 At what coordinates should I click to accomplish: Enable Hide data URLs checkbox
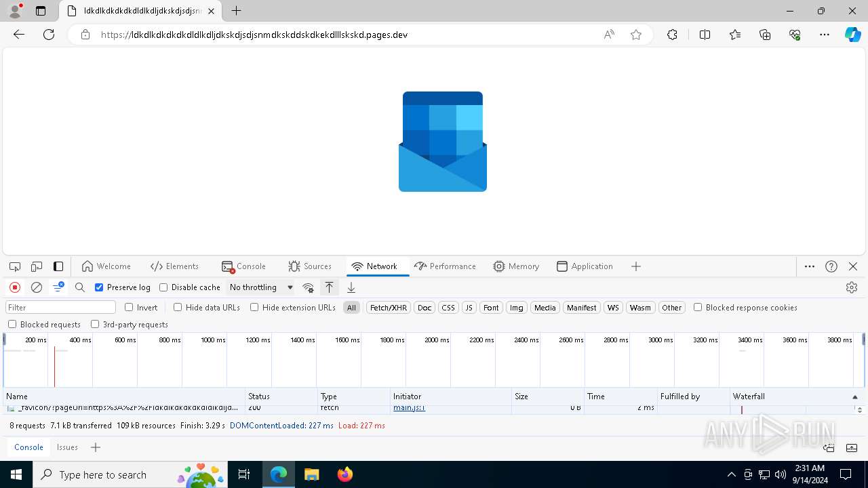[178, 307]
